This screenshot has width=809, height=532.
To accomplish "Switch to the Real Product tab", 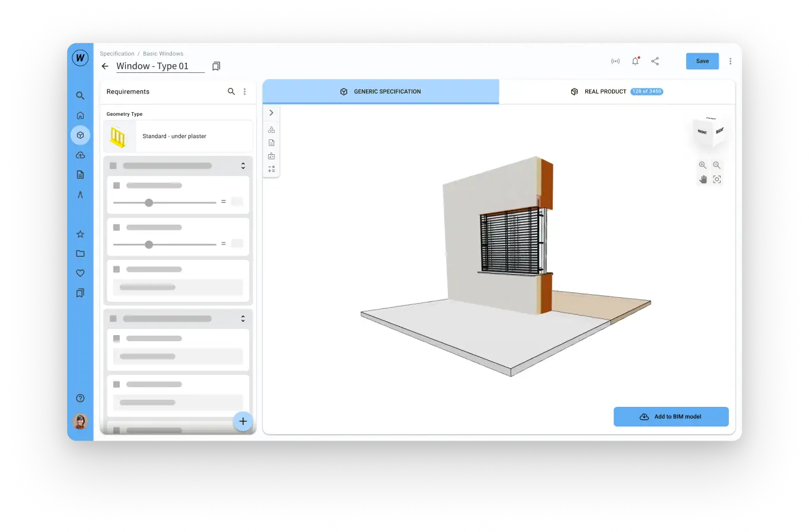I will 616,92.
